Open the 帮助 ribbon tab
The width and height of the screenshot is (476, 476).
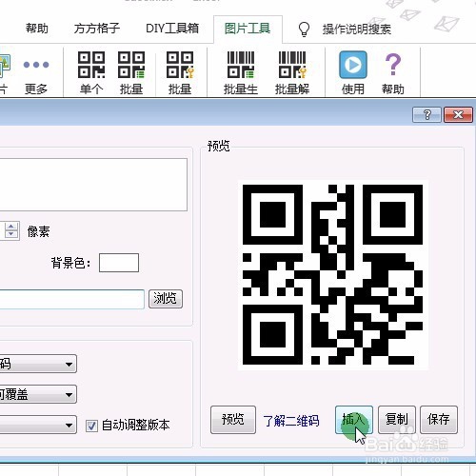(37, 29)
